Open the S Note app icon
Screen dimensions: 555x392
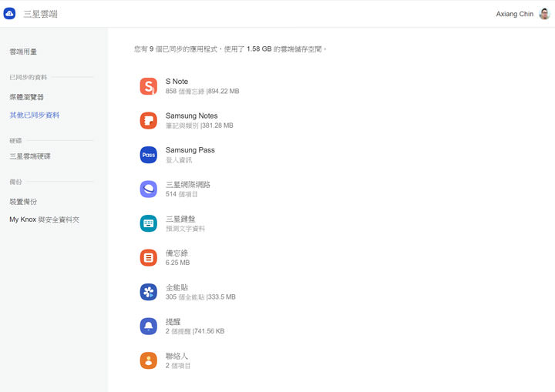click(x=149, y=86)
